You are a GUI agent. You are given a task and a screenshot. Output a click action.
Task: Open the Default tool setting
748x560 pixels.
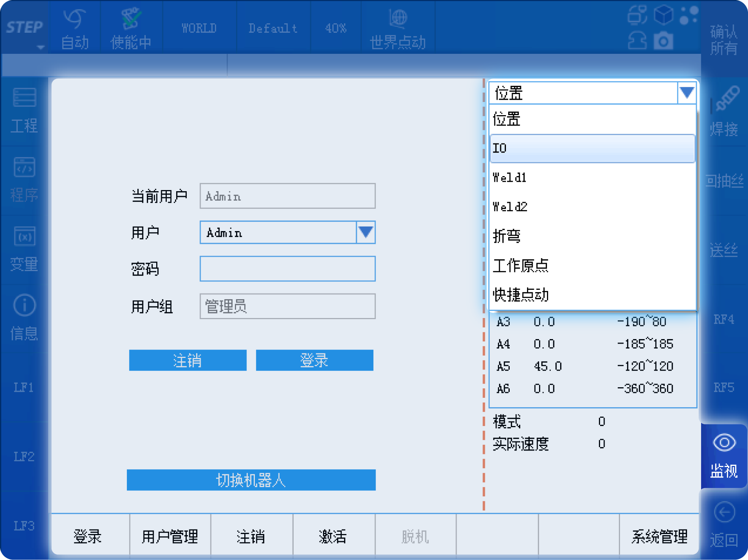[x=273, y=28]
